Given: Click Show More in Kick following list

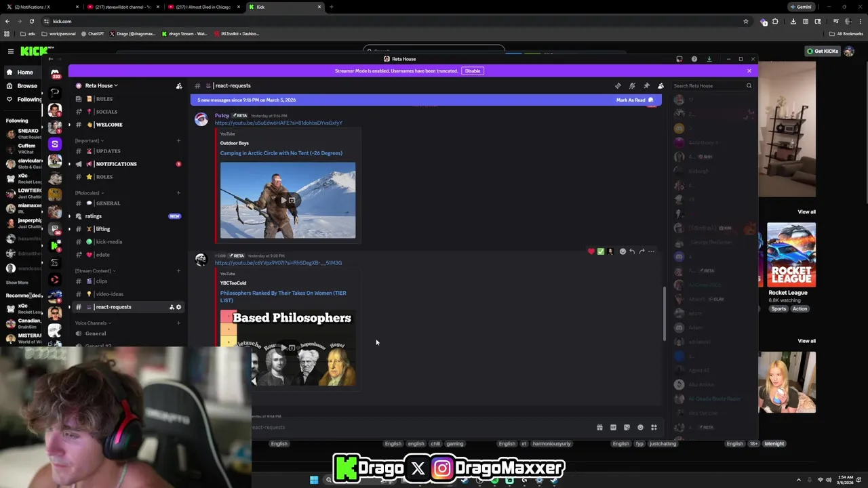Looking at the screenshot, I should (x=17, y=283).
